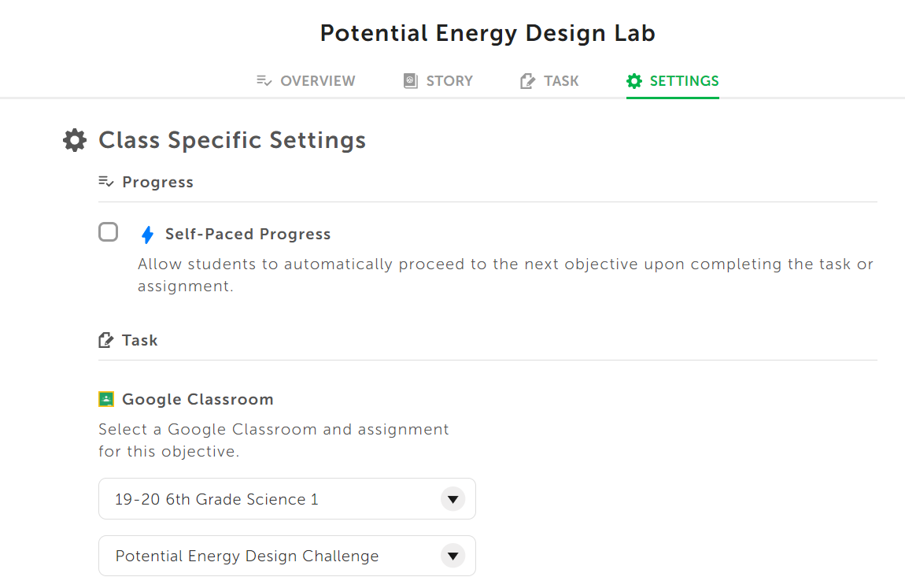Viewport: 905px width, 588px height.
Task: Click the classroom dropdown arrow button
Action: [453, 498]
